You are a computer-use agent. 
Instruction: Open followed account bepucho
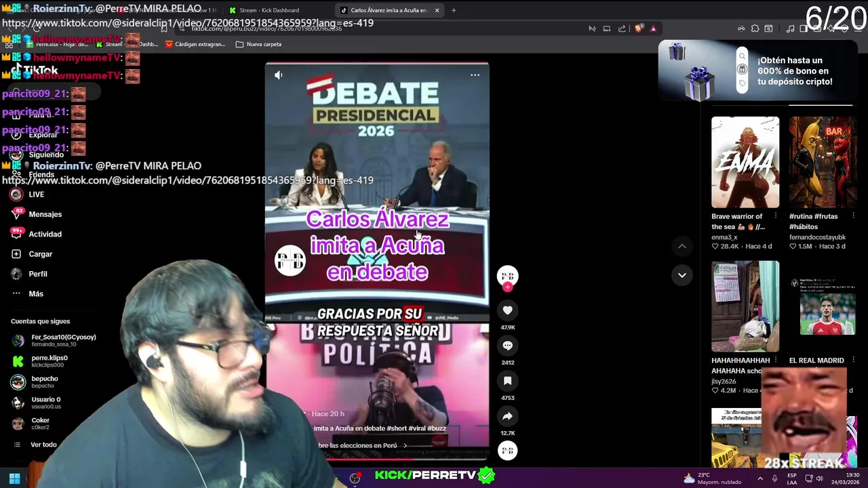tap(35, 382)
